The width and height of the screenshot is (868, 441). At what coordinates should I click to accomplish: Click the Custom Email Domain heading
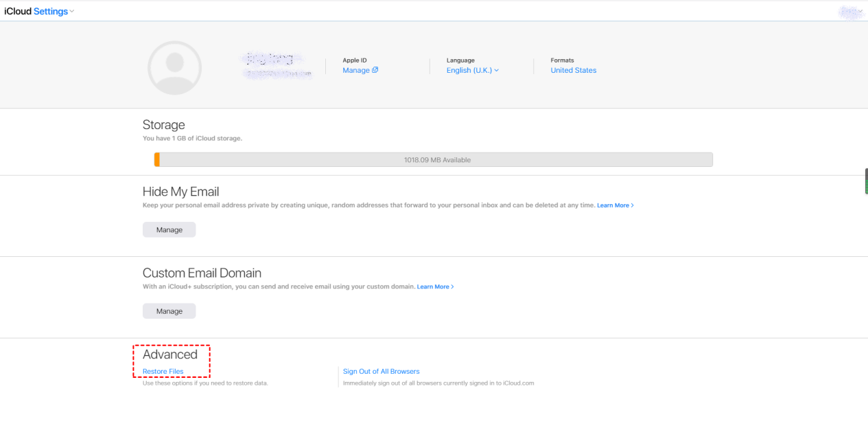click(x=202, y=273)
